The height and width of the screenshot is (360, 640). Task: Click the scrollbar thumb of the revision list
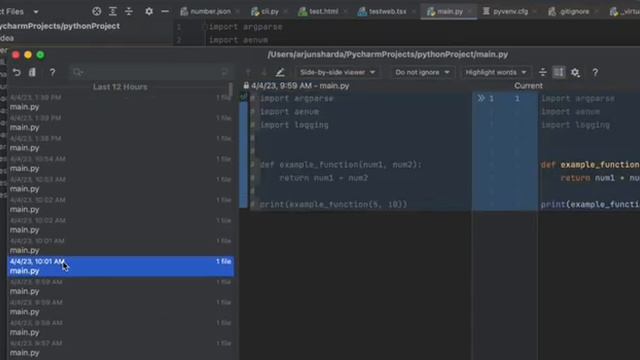(x=231, y=90)
